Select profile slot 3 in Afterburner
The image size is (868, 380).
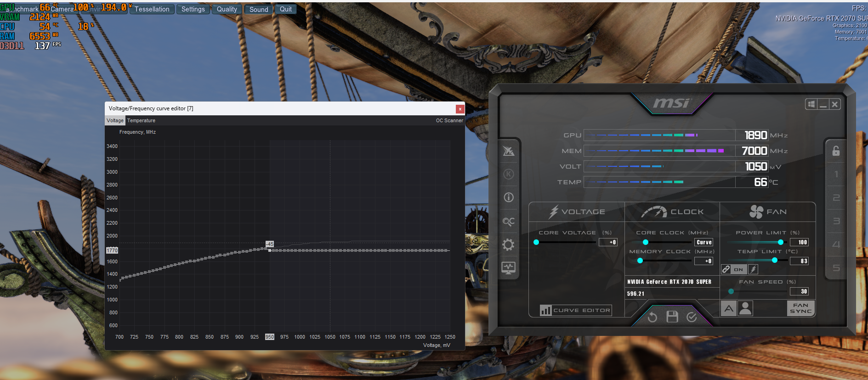click(836, 221)
